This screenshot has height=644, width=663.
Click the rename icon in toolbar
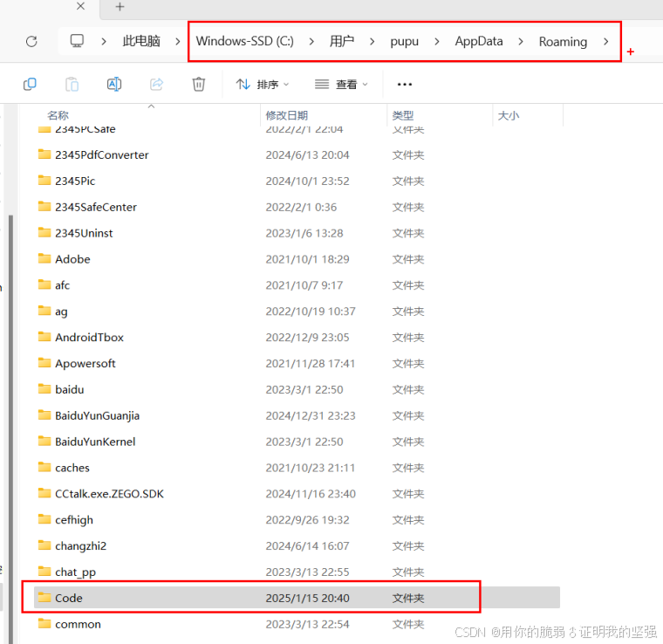pyautogui.click(x=114, y=84)
